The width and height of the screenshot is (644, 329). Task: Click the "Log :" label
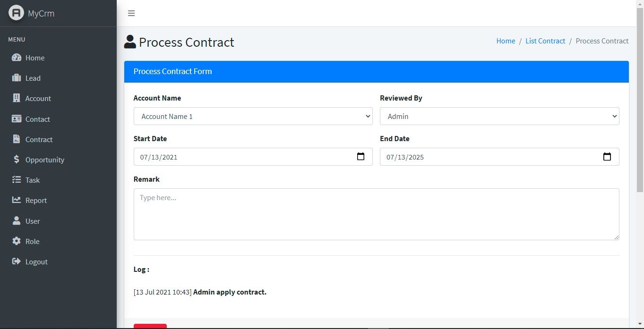(x=141, y=270)
